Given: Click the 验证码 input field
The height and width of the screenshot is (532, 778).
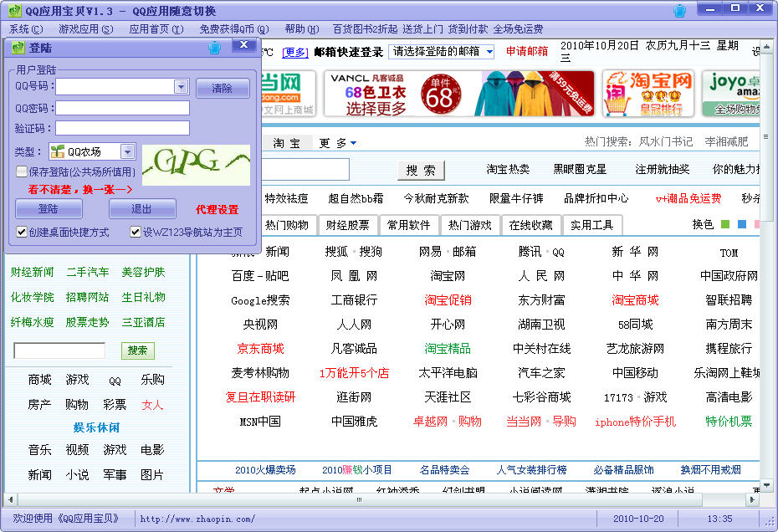Looking at the screenshot, I should (x=122, y=128).
